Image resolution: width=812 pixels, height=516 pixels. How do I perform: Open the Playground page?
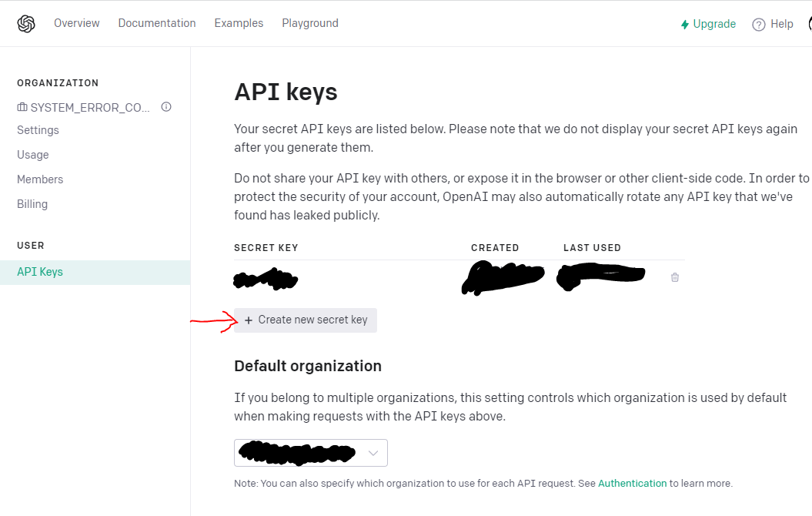[310, 23]
